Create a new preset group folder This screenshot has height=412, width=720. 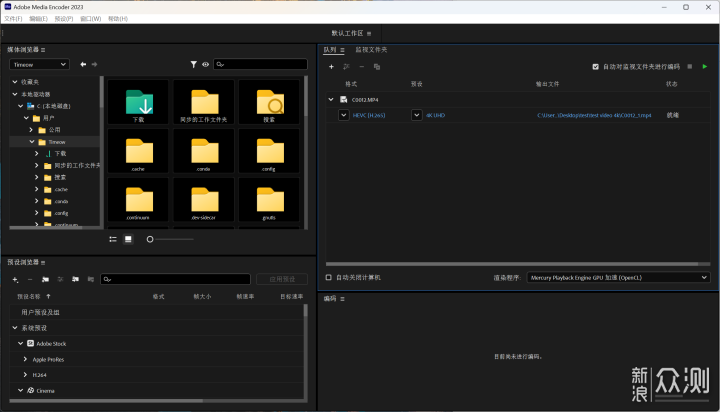click(x=45, y=279)
